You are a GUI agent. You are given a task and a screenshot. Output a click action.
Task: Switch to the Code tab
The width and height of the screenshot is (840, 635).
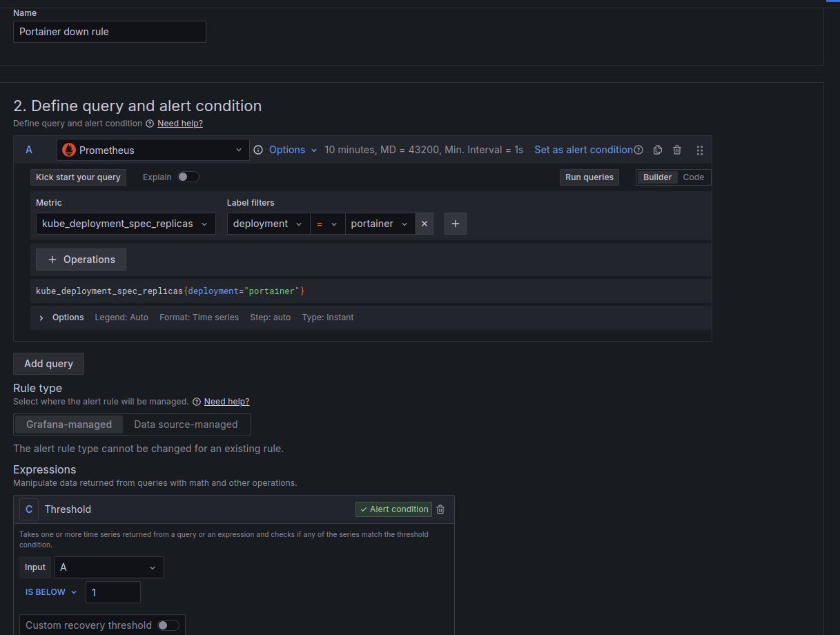point(693,177)
